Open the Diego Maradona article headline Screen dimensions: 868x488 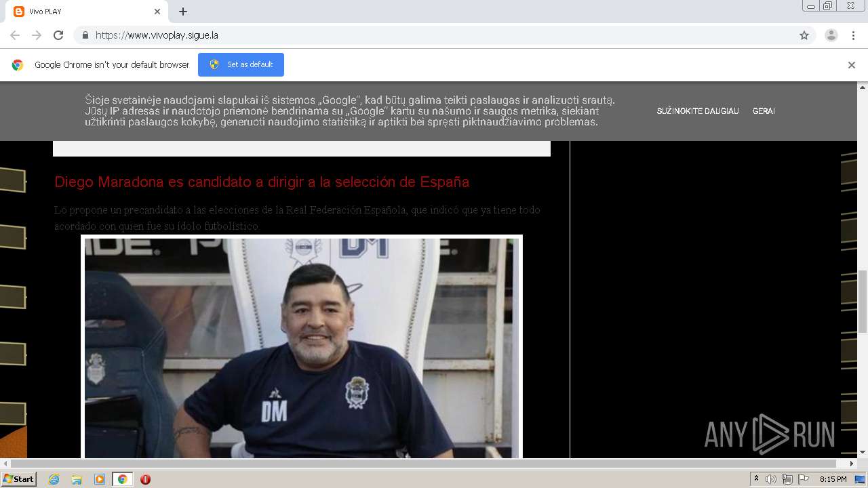click(x=262, y=182)
